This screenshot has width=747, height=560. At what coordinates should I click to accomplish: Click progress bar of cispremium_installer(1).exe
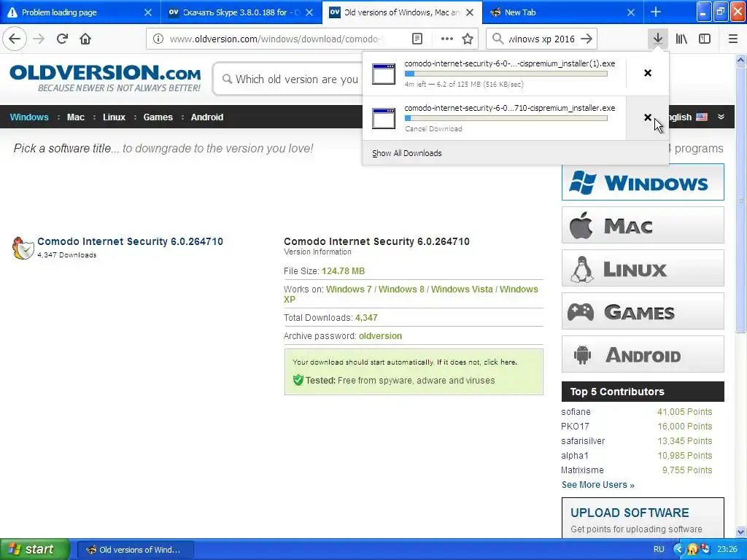pyautogui.click(x=506, y=74)
